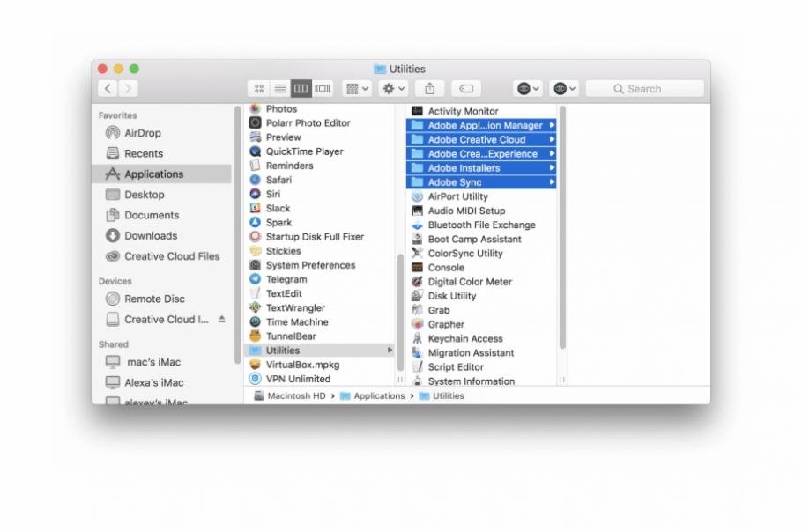Go back with the left chevron

click(108, 89)
